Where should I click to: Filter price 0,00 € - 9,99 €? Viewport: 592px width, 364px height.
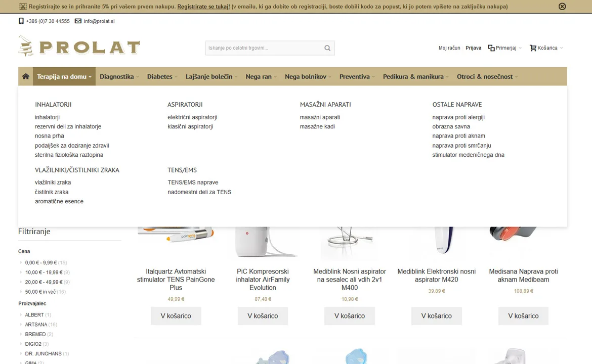(x=41, y=262)
